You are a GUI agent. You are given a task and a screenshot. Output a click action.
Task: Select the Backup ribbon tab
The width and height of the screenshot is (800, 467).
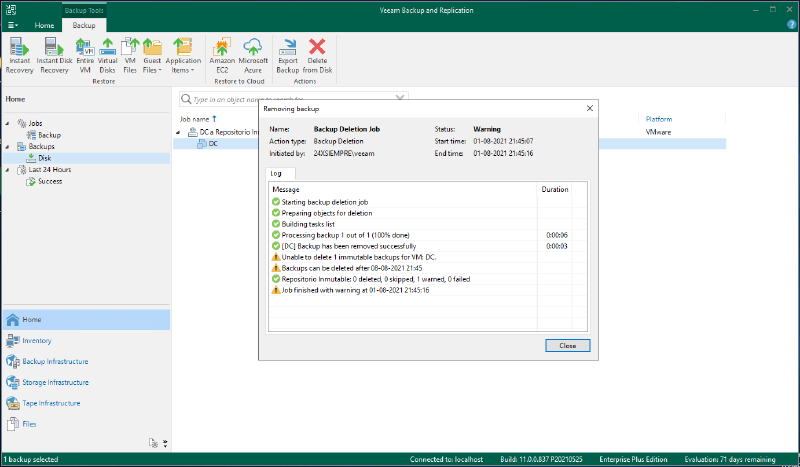point(84,25)
